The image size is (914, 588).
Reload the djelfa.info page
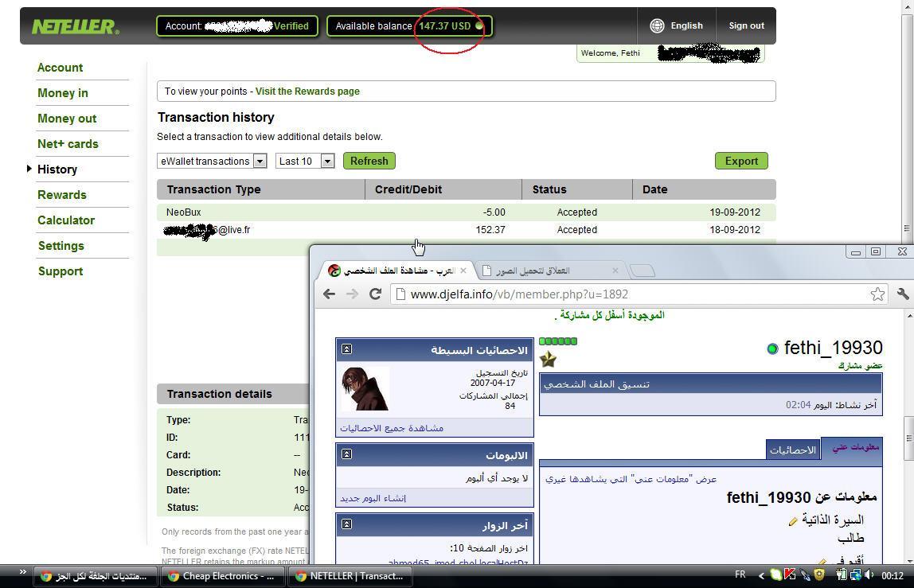tap(376, 294)
